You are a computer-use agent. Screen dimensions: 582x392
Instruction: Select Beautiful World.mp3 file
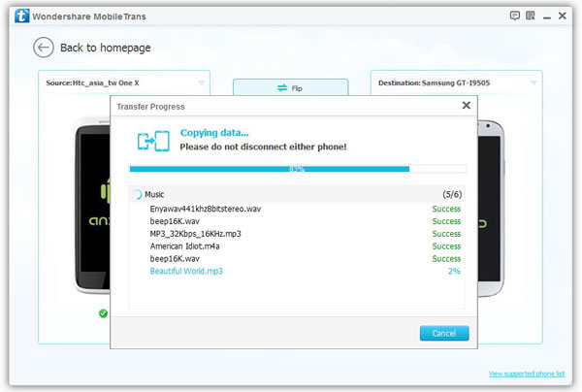click(x=186, y=272)
